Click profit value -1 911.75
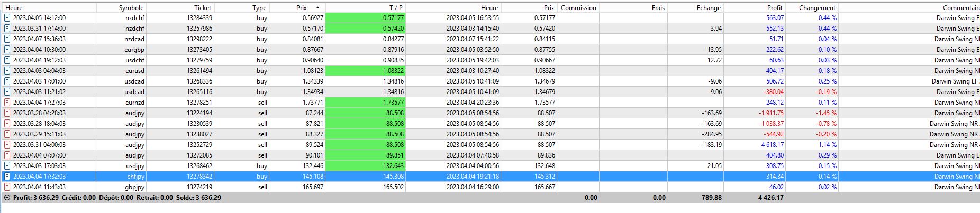Viewport: 980px width, 213px height. click(771, 113)
